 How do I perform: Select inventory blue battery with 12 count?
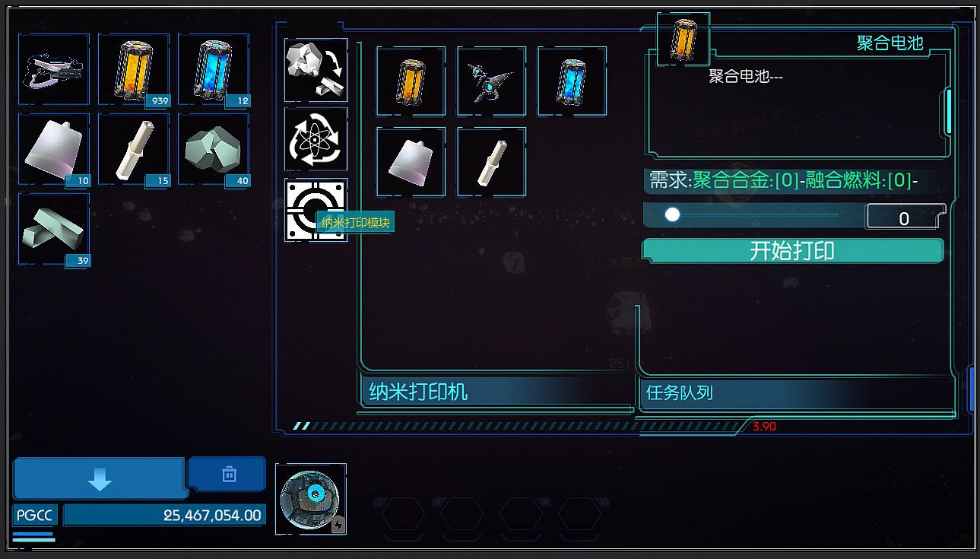click(214, 69)
